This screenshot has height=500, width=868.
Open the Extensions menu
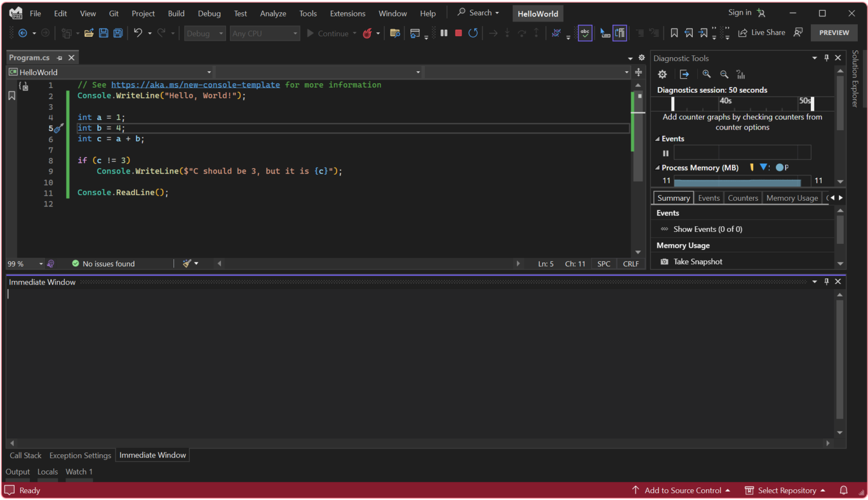(348, 13)
